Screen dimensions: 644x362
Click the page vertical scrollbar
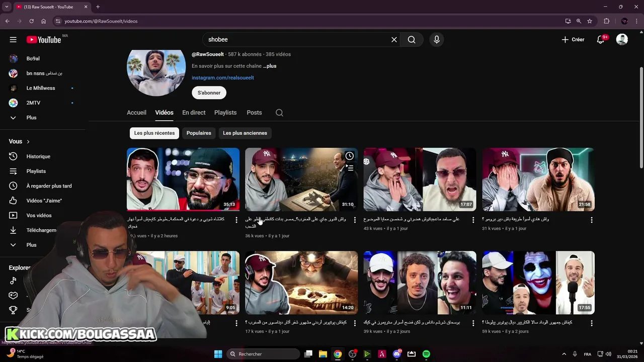pos(641,118)
